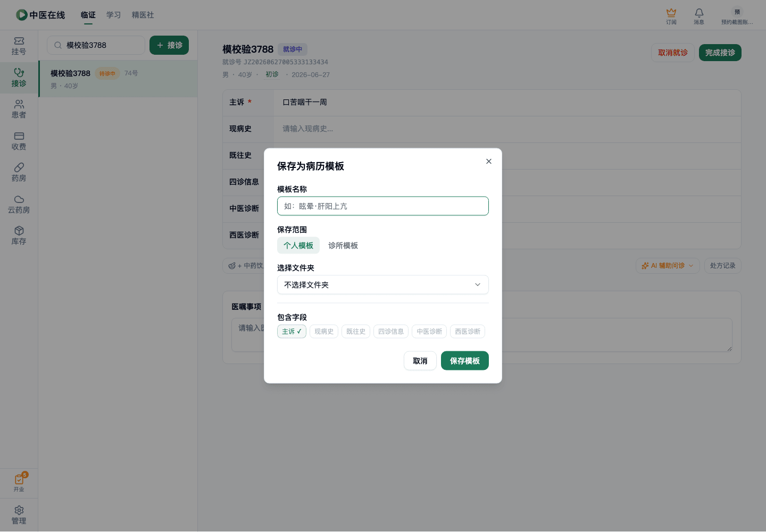Open 云药房 sidebar section
This screenshot has width=766, height=532.
pos(19,205)
